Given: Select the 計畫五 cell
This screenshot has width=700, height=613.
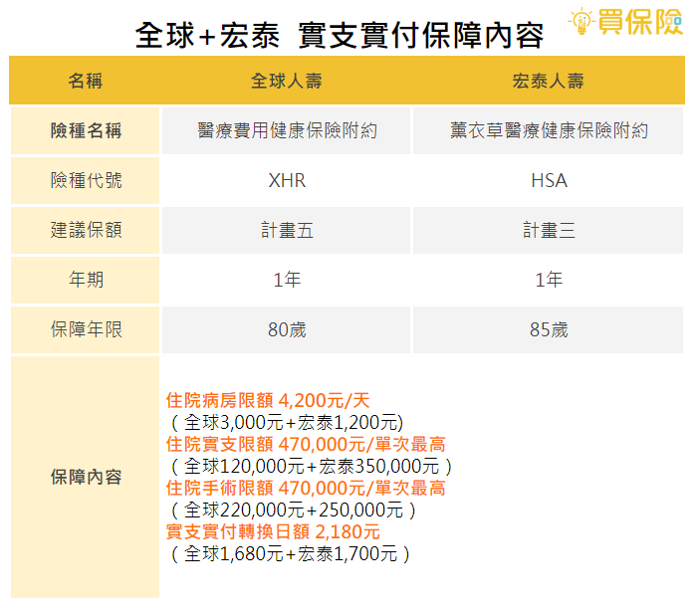Looking at the screenshot, I should 286,230.
